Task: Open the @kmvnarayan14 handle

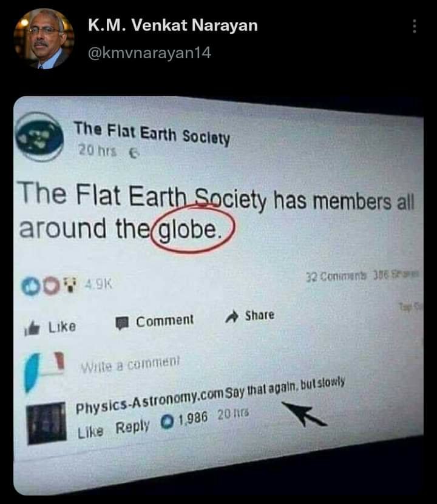Action: point(149,53)
